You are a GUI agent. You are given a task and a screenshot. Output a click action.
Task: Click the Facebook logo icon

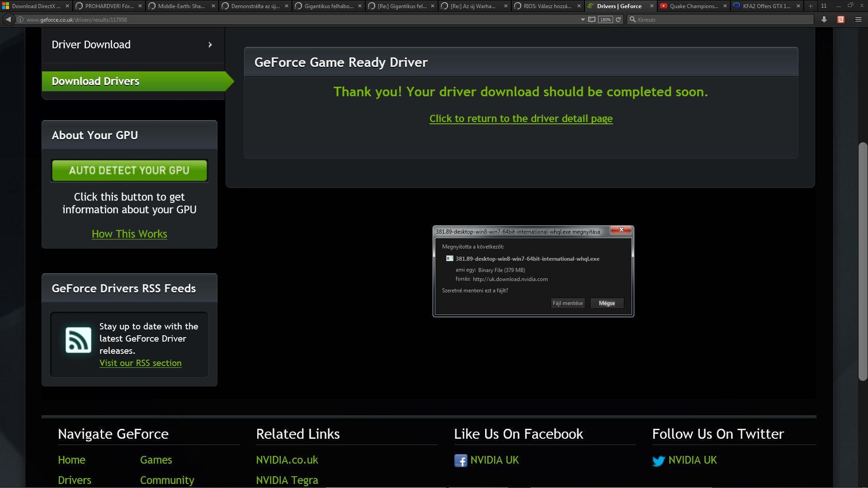[461, 460]
